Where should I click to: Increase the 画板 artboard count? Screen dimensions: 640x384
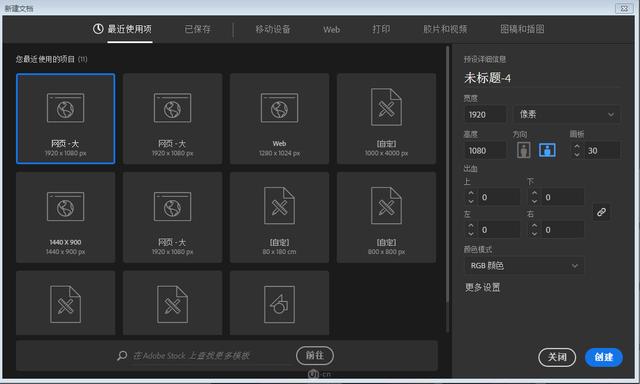577,146
